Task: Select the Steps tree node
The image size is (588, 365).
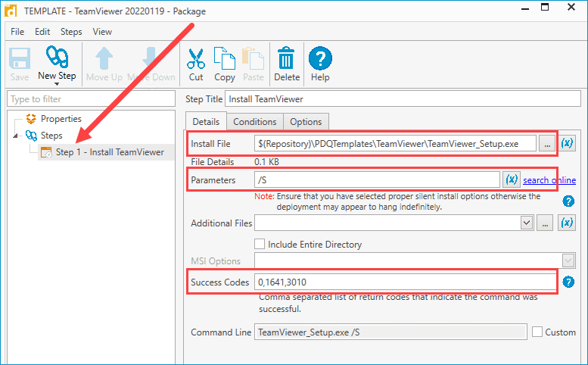Action: point(51,136)
